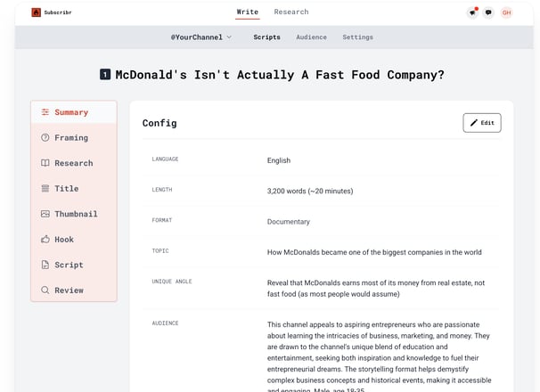Click the aspiring entrepreneurs audience description
Image resolution: width=540 pixels, height=392 pixels.
[380, 357]
